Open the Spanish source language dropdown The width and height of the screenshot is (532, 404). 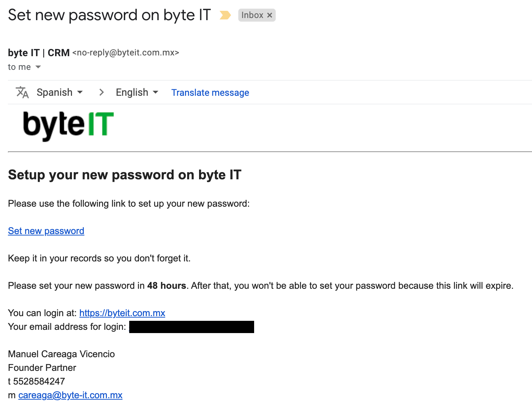pyautogui.click(x=60, y=93)
